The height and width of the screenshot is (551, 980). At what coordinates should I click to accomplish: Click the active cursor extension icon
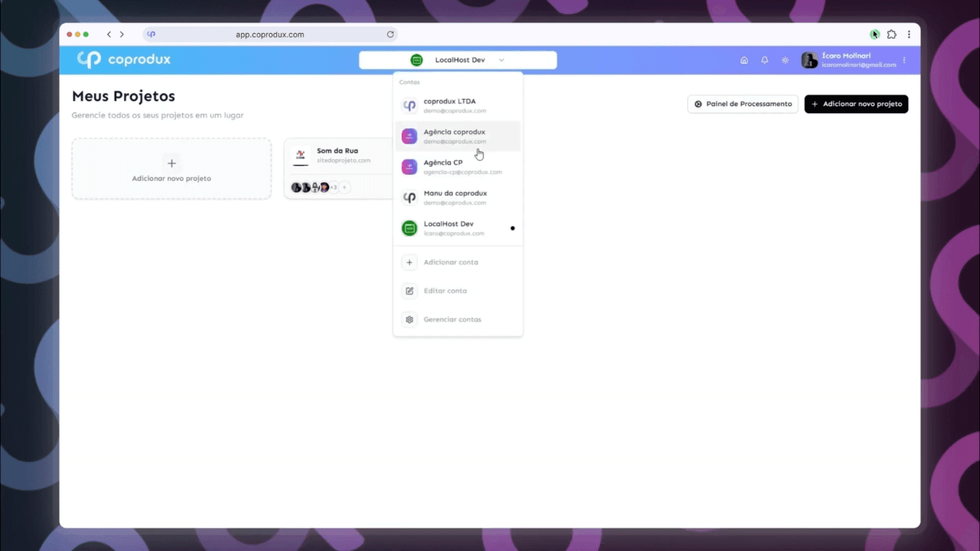point(875,34)
